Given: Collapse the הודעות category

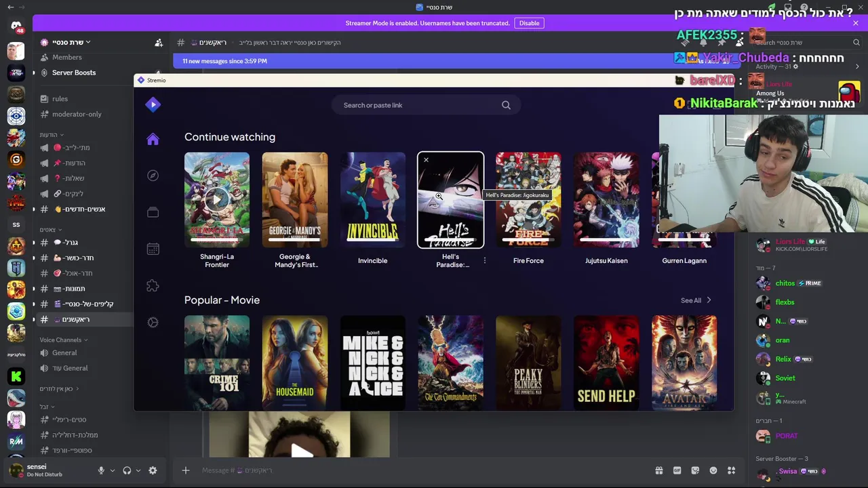Looking at the screenshot, I should coord(51,135).
